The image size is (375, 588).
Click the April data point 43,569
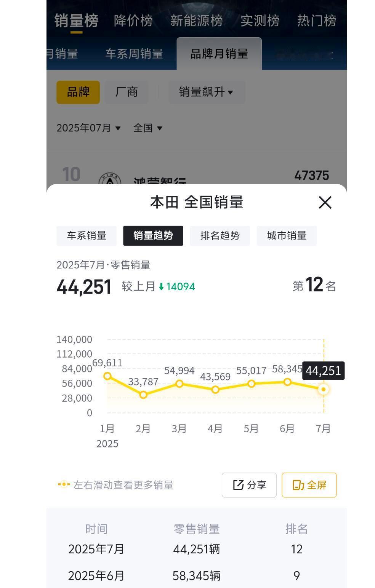(x=215, y=390)
